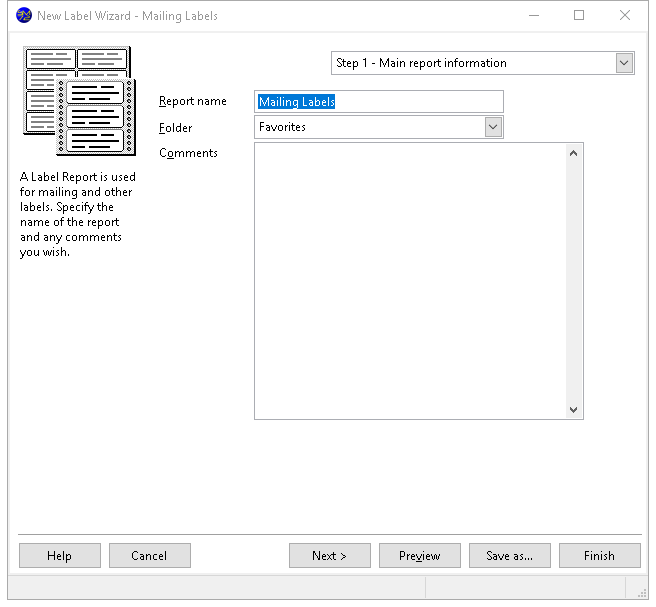Finish the wizard
The image size is (656, 607).
tap(600, 556)
